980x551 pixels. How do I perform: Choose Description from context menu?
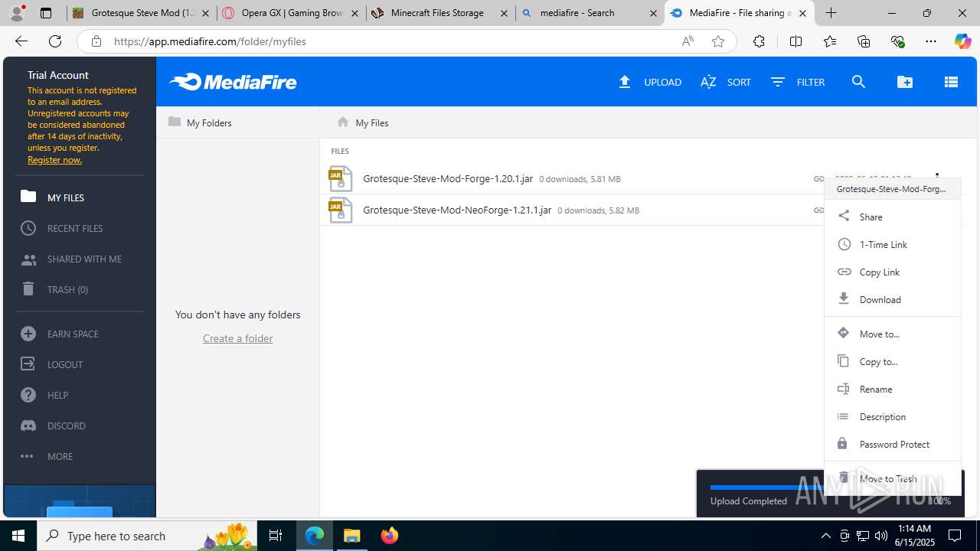[893, 416]
